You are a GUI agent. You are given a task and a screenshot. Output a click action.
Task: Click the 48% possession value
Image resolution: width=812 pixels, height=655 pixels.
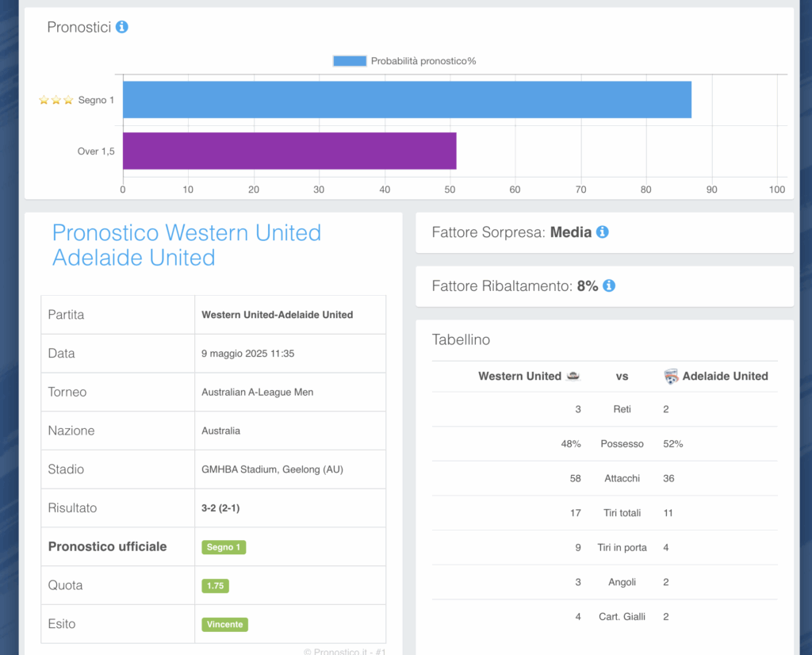571,444
